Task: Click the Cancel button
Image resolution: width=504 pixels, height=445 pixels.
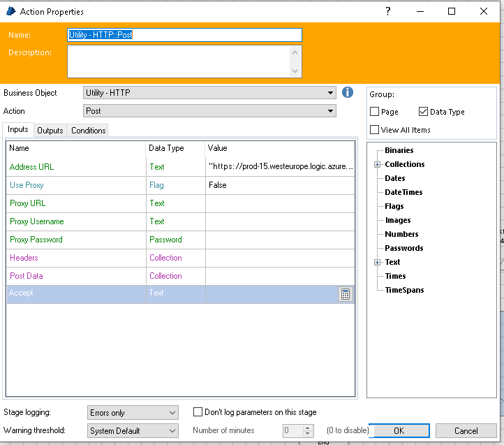Action: tap(466, 430)
